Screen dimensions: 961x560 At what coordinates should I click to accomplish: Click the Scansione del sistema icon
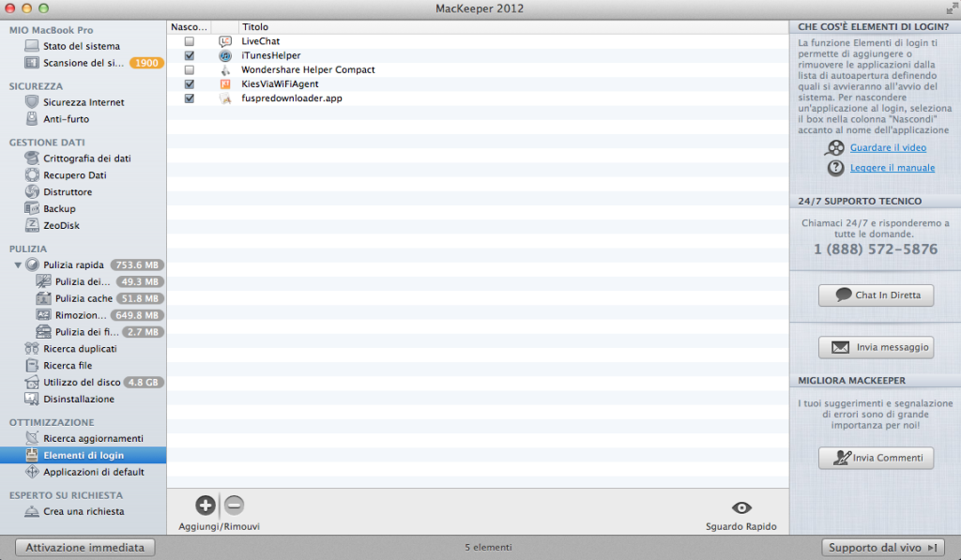[32, 63]
